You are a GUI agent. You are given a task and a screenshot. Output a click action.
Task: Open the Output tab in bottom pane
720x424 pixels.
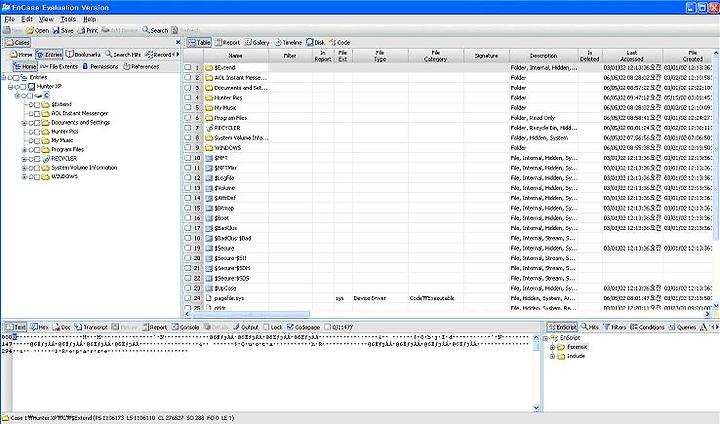coord(246,327)
